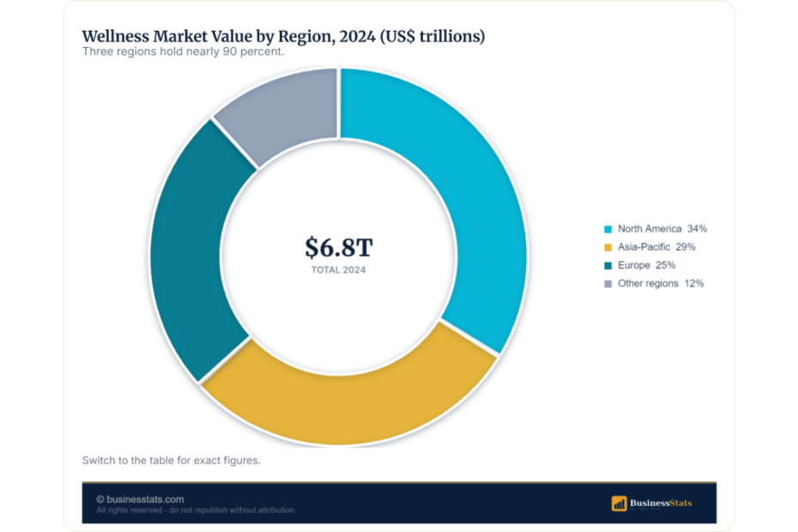Select the 'Asia-Pacific 29%' legend label
This screenshot has width=798, height=532.
pyautogui.click(x=656, y=247)
